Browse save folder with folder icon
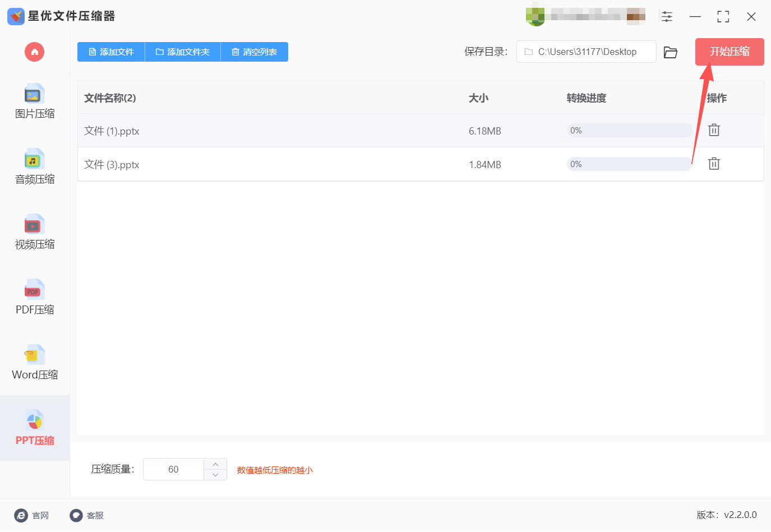 (x=671, y=52)
